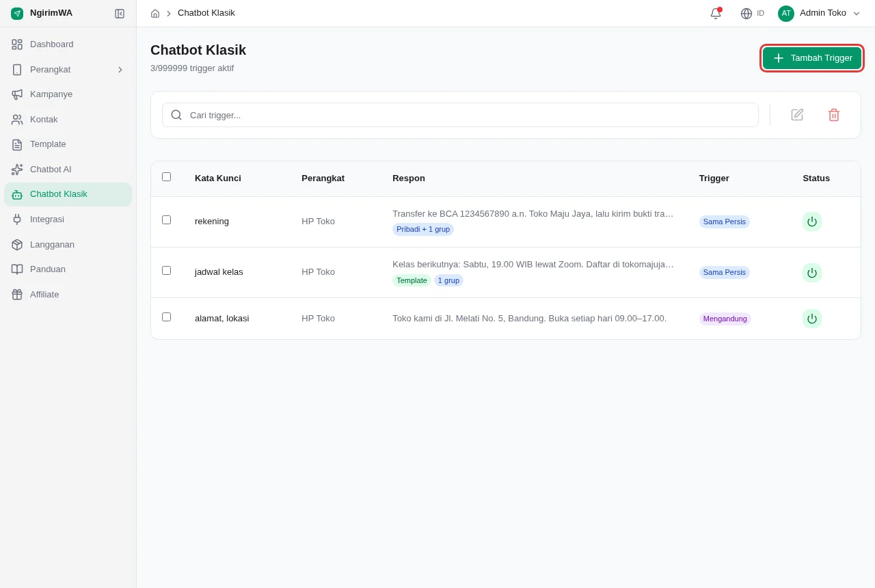
Task: Go to Kampanye page
Action: pyautogui.click(x=68, y=94)
